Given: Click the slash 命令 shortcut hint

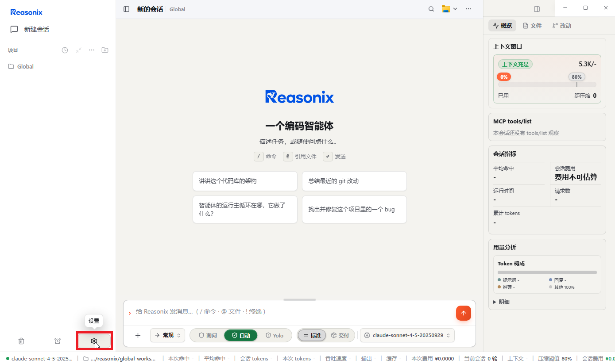Looking at the screenshot, I should click(265, 156).
